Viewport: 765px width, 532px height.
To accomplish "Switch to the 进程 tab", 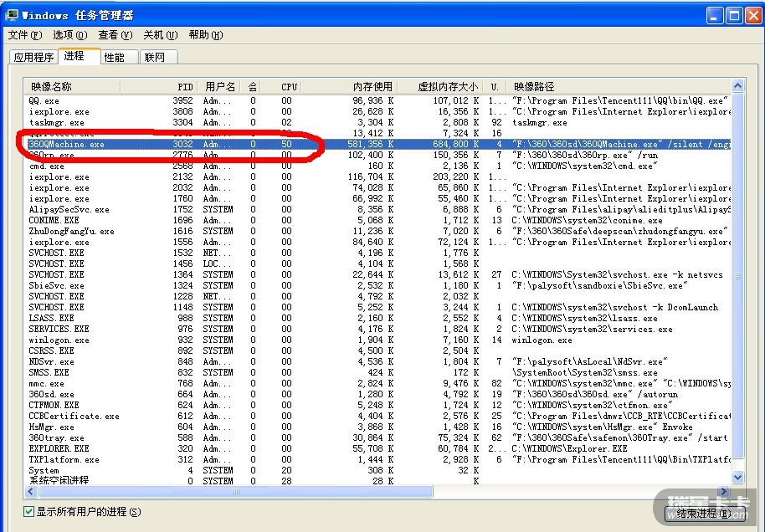I will [79, 56].
